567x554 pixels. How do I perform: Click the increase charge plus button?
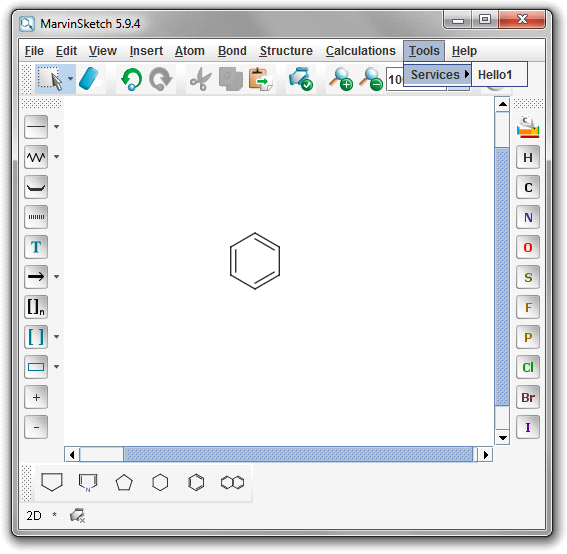[36, 397]
